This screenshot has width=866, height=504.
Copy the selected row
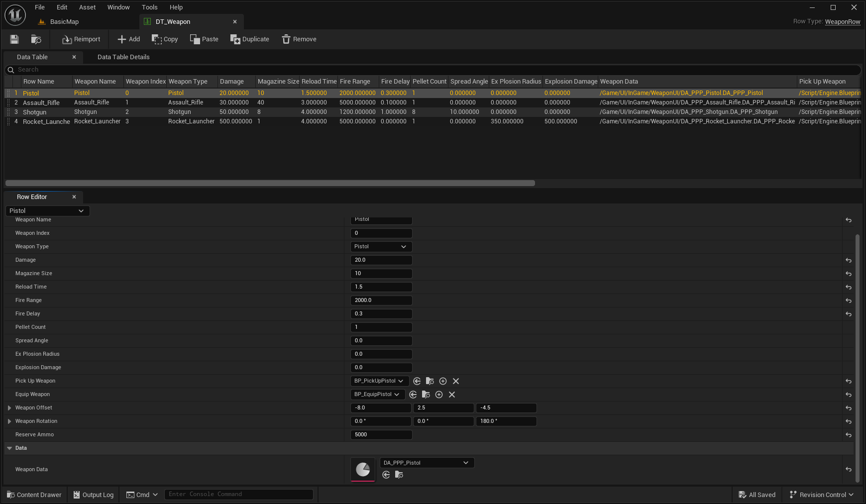tap(165, 39)
